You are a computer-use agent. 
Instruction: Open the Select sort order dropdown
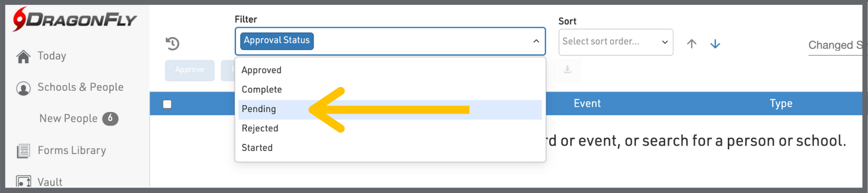615,42
